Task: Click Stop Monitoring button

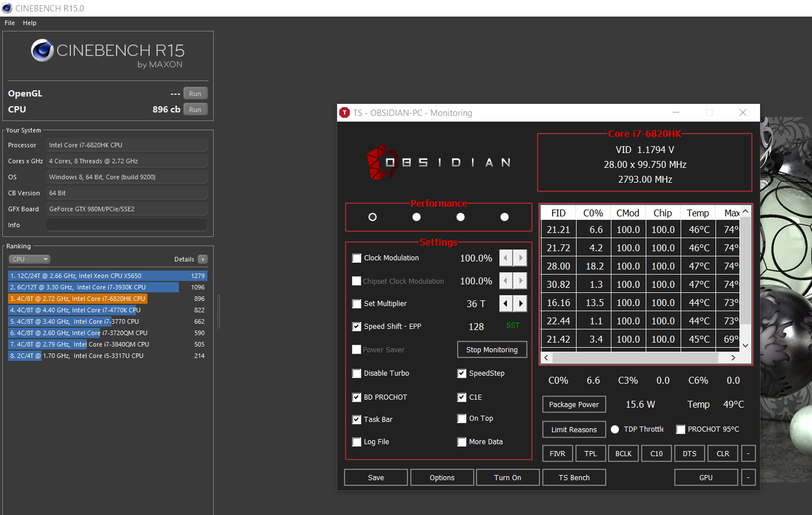Action: coord(492,349)
